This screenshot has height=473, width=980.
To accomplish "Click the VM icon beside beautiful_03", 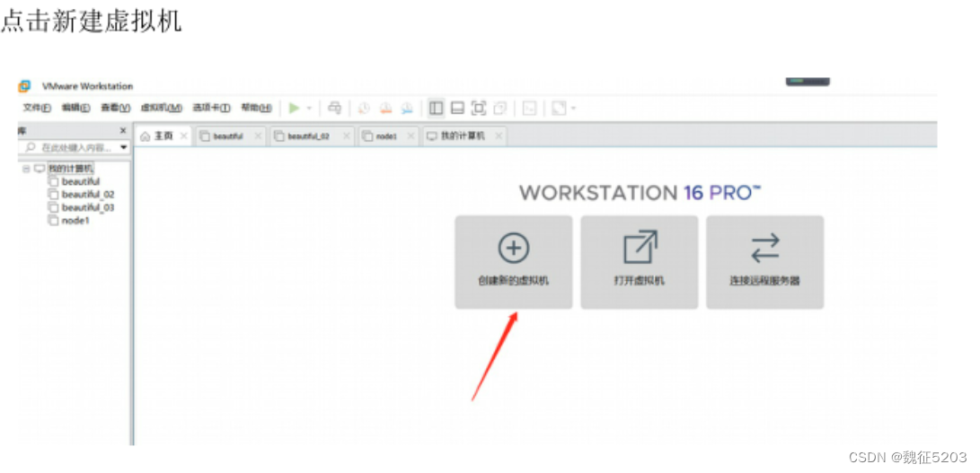I will click(54, 207).
